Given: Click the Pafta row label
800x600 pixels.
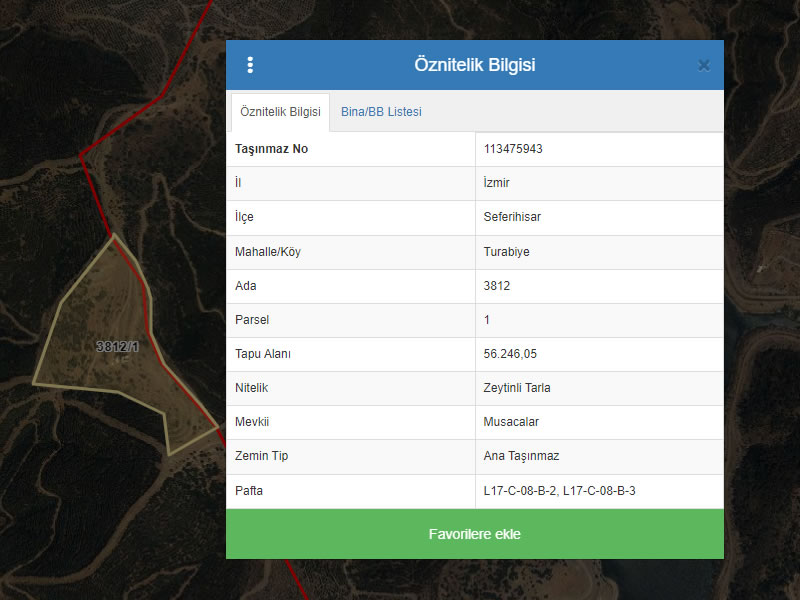Looking at the screenshot, I should click(x=250, y=491).
